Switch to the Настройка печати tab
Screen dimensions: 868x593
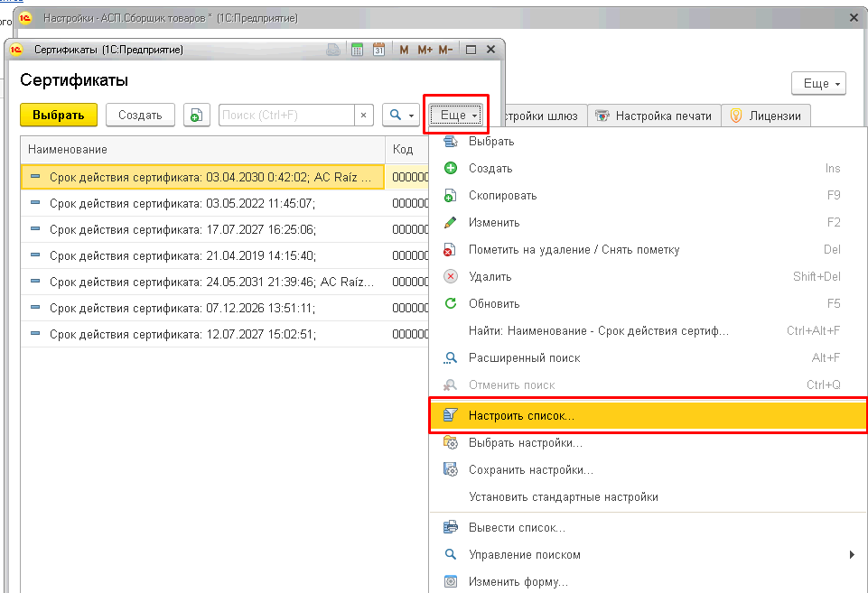pyautogui.click(x=654, y=116)
